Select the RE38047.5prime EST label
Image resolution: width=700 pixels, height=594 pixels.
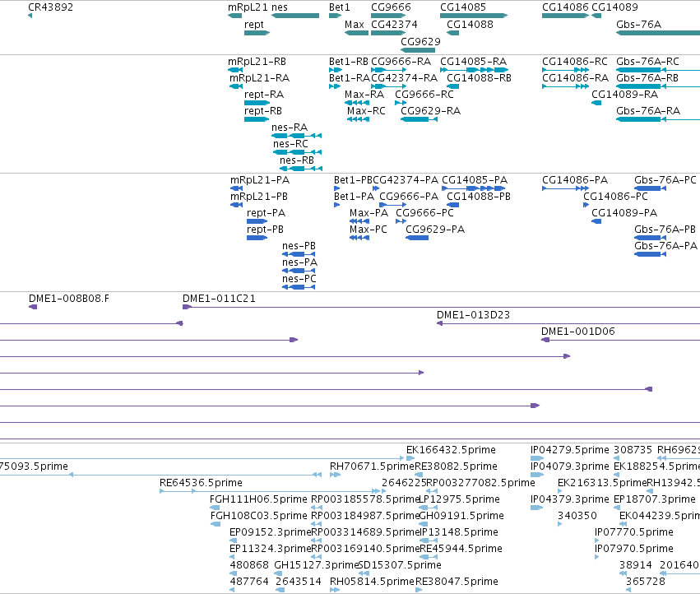pyautogui.click(x=457, y=582)
